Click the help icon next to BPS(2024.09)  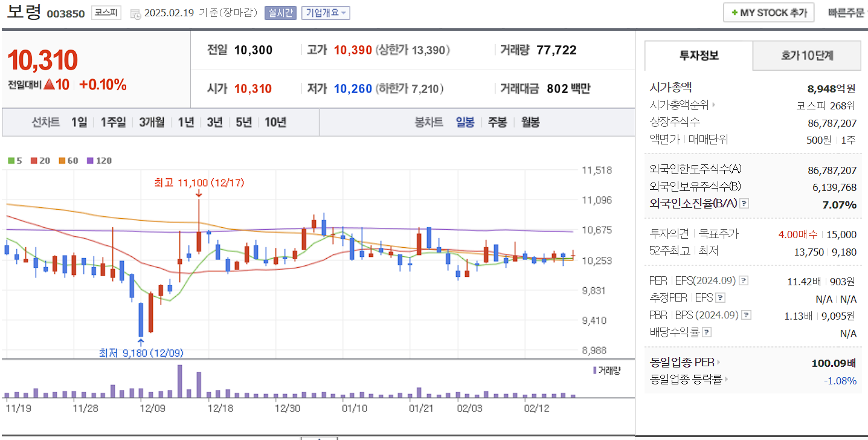click(x=746, y=314)
